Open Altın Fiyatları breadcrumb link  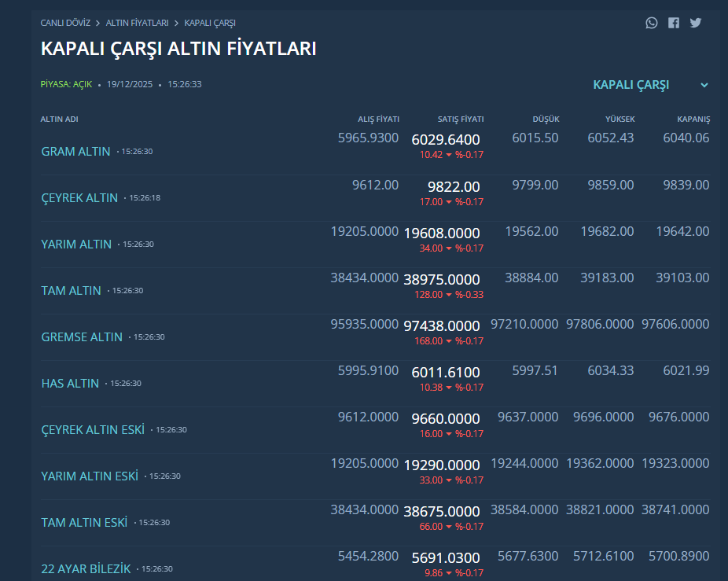[137, 24]
